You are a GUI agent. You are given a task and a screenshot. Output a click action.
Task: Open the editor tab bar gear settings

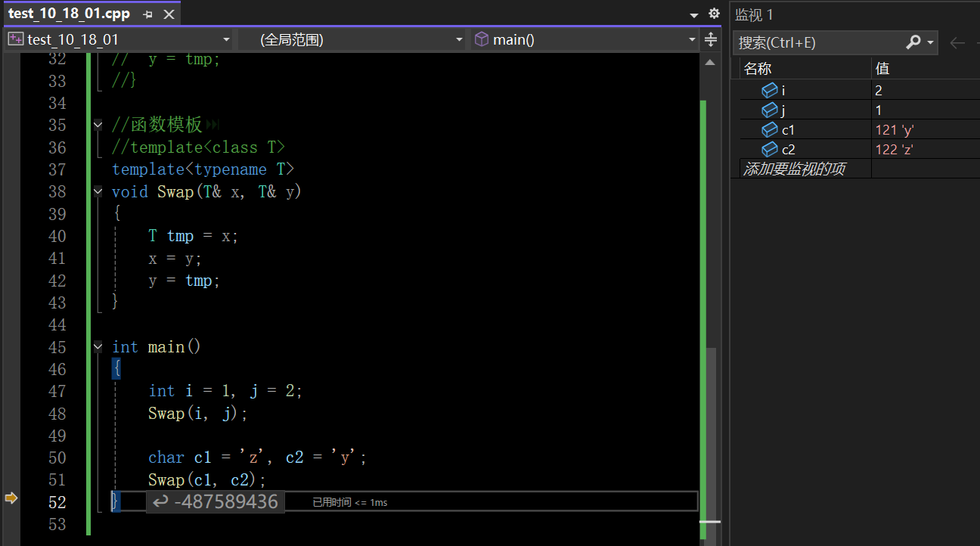[x=714, y=14]
